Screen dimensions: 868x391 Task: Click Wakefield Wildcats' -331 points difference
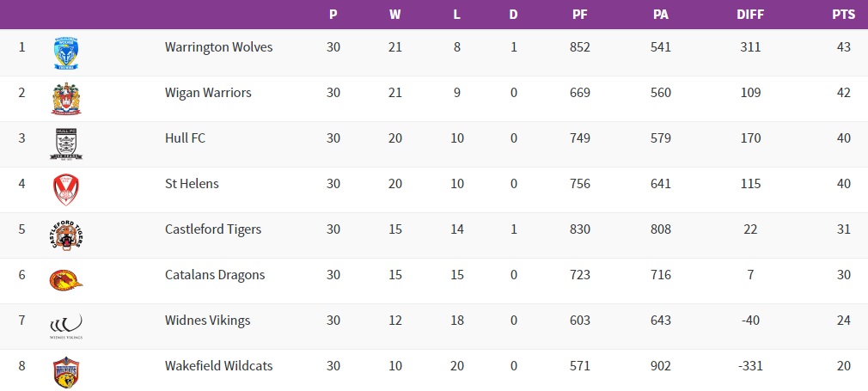(x=750, y=366)
